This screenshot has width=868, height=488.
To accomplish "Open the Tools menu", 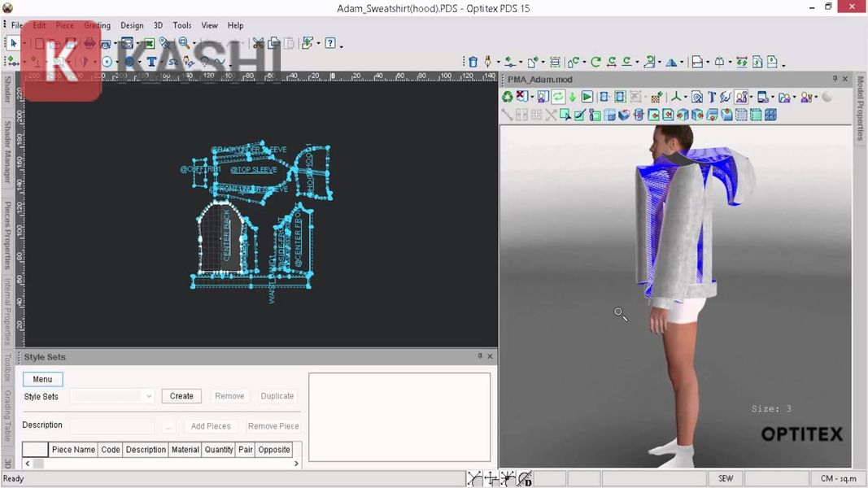I will click(182, 25).
